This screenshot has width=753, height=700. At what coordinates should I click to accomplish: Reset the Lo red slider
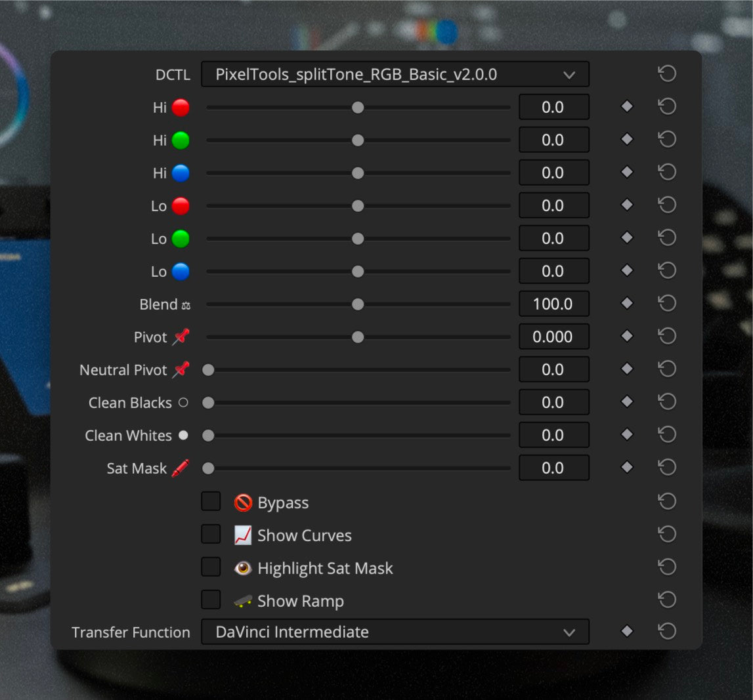[x=667, y=205]
